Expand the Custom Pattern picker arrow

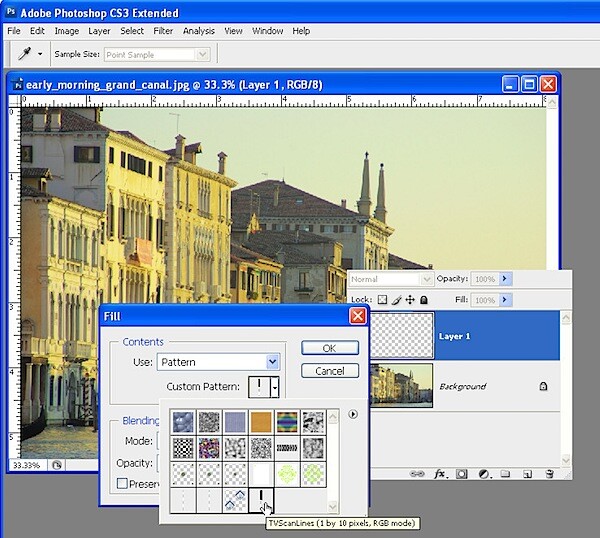click(275, 387)
